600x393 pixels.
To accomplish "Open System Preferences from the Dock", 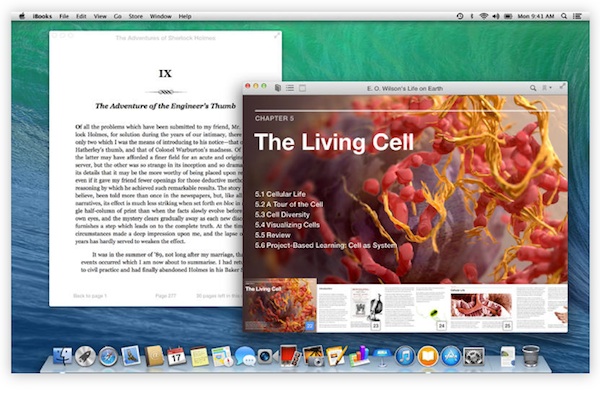I will pyautogui.click(x=474, y=357).
